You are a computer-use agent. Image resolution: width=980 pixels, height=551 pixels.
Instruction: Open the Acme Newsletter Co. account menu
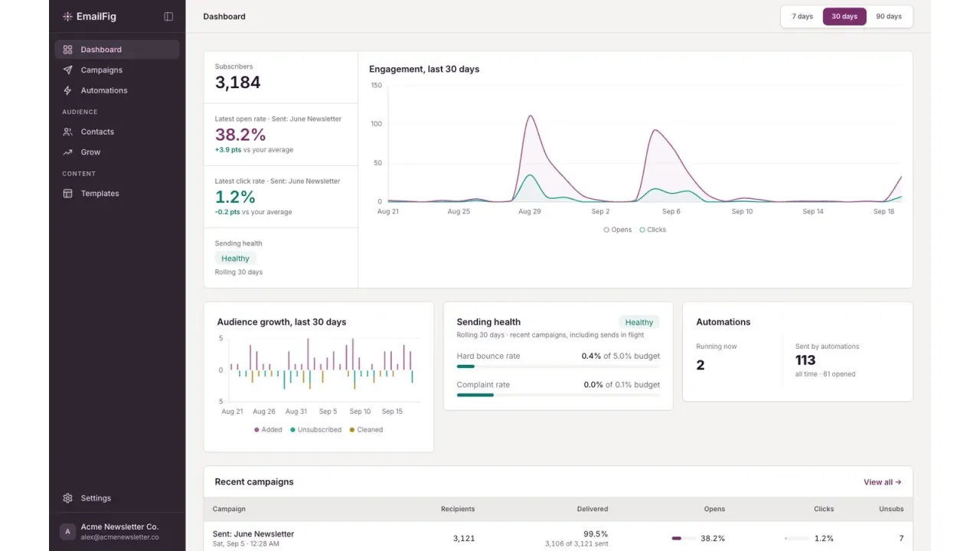tap(117, 531)
